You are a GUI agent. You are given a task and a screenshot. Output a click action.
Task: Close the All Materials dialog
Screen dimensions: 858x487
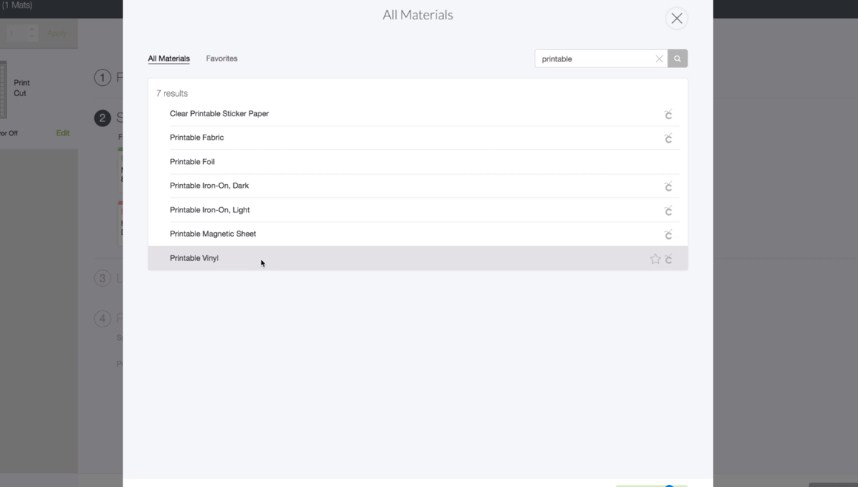[677, 19]
